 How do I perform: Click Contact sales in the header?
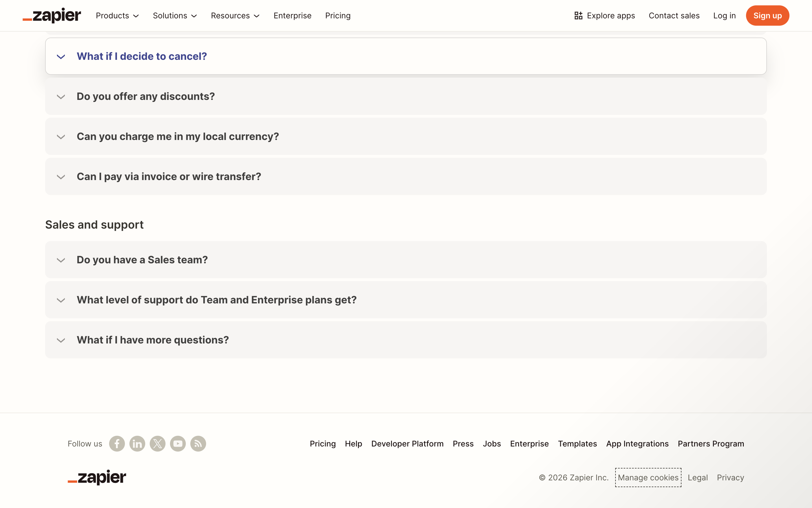[674, 16]
